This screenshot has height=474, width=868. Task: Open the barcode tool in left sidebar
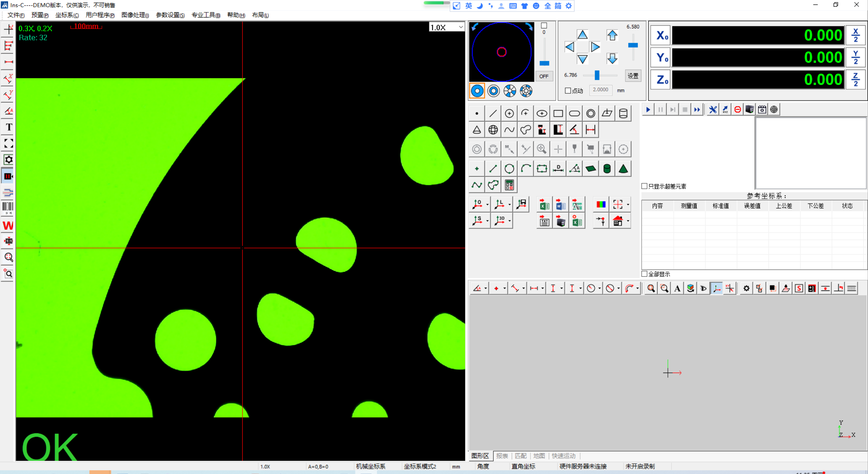[x=8, y=207]
